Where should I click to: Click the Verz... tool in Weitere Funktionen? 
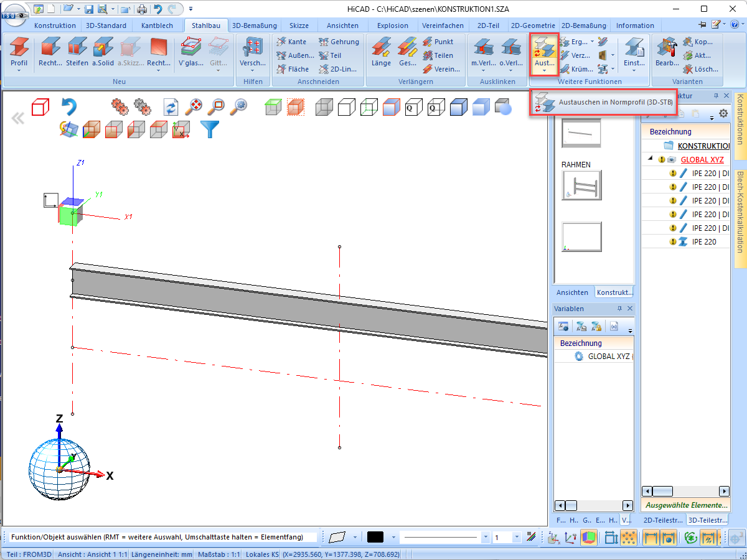coord(575,55)
